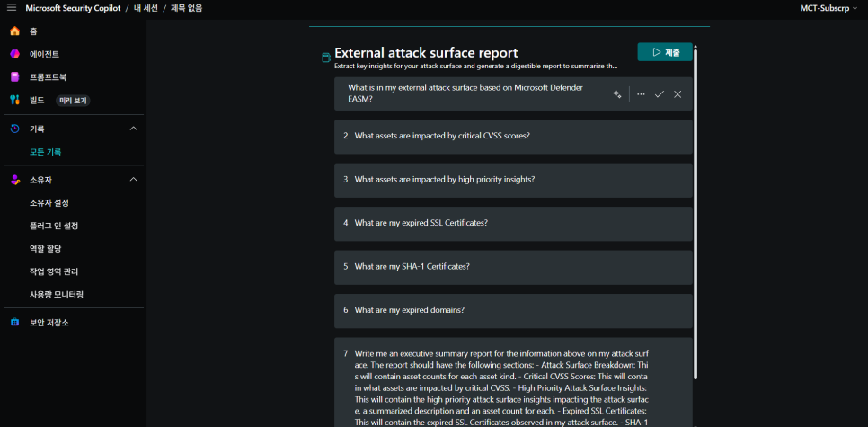Open the more options ellipsis on prompt 1
The height and width of the screenshot is (427, 868).
coord(641,94)
